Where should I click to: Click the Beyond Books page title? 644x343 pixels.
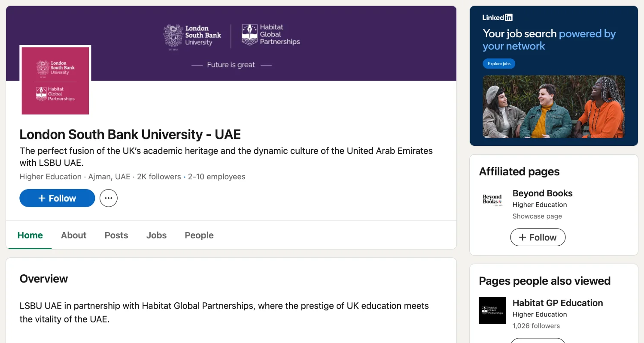pyautogui.click(x=542, y=193)
